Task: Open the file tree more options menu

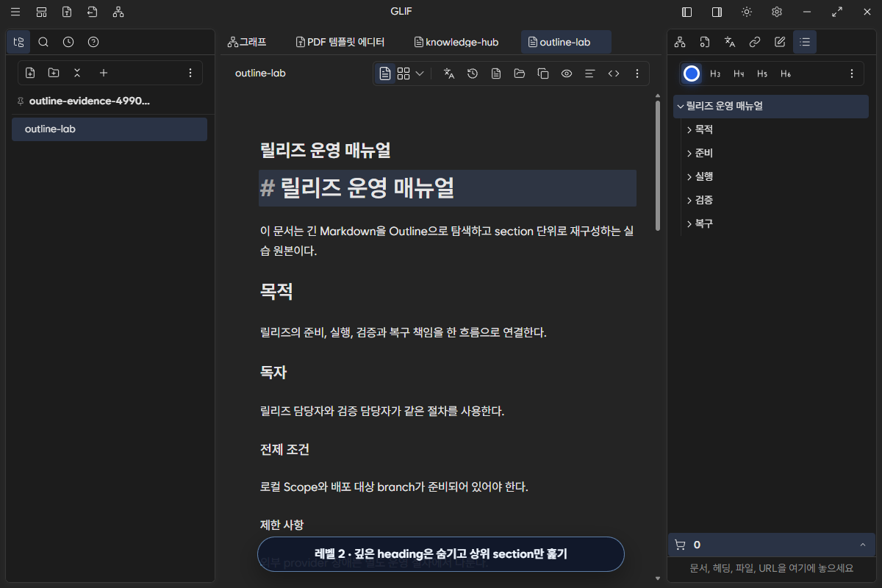Action: pyautogui.click(x=190, y=73)
